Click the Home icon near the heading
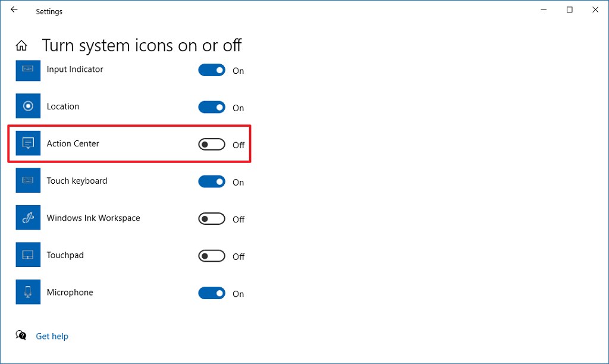The width and height of the screenshot is (609, 364). 21,45
